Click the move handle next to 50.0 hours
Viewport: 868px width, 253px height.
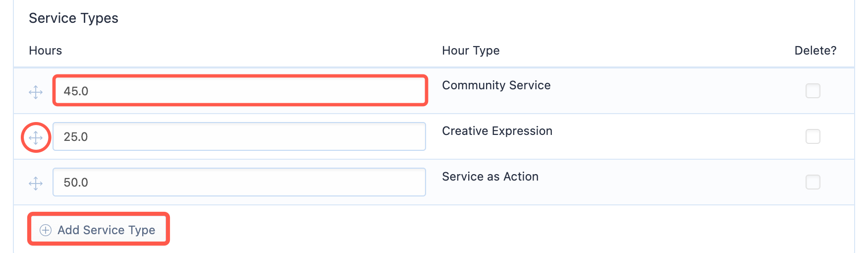pos(36,183)
